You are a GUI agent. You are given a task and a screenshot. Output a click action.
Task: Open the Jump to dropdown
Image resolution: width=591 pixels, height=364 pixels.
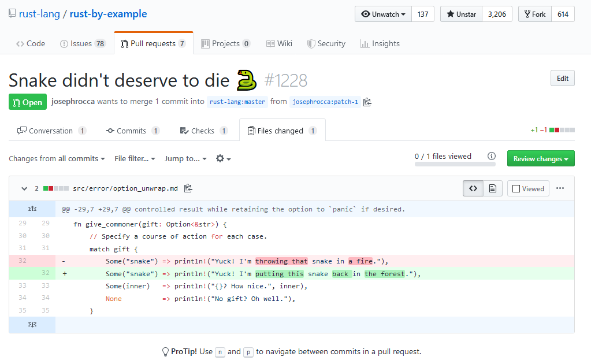tap(185, 159)
